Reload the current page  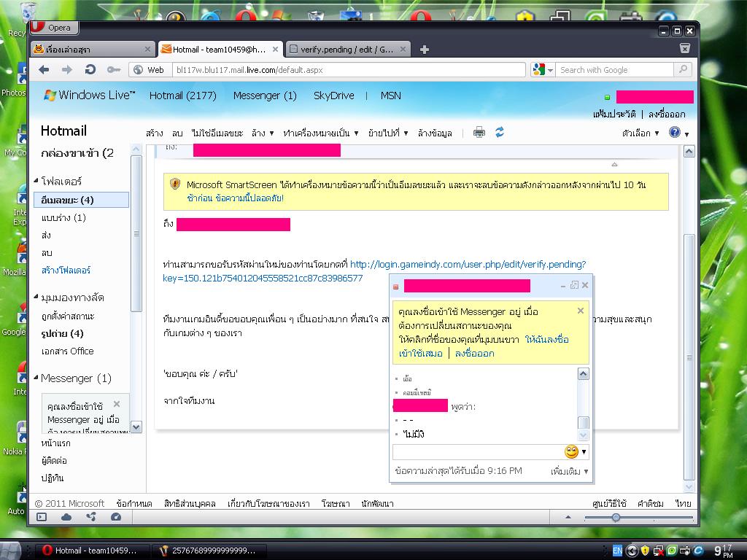click(x=90, y=70)
